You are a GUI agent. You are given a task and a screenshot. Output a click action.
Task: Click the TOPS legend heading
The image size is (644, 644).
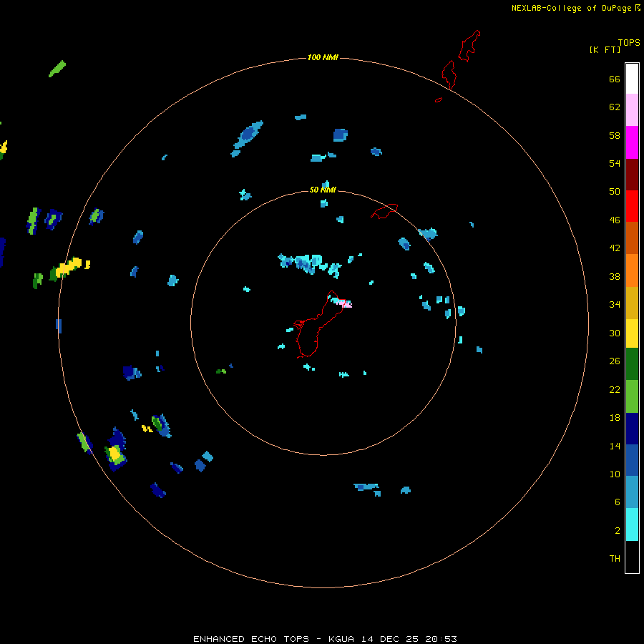(629, 42)
